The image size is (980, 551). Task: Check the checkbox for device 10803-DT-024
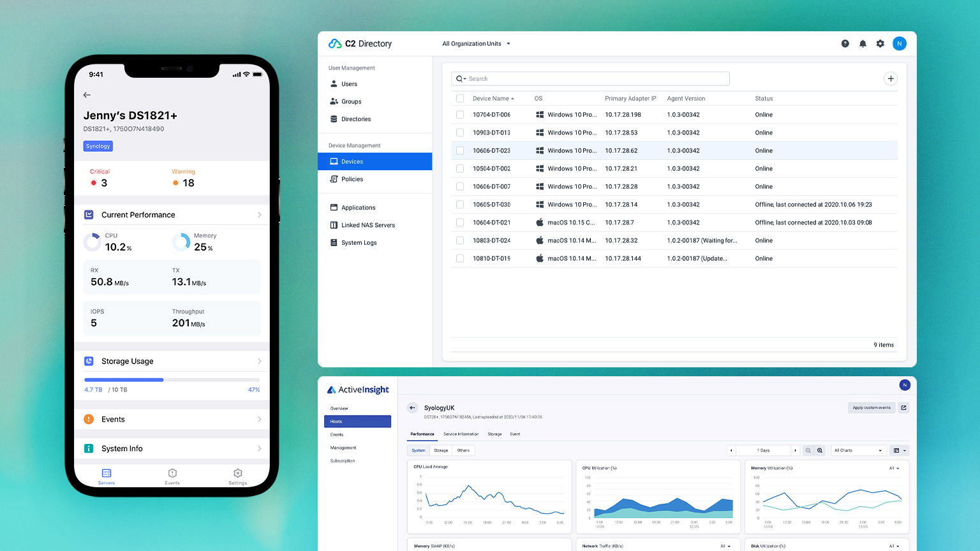460,240
